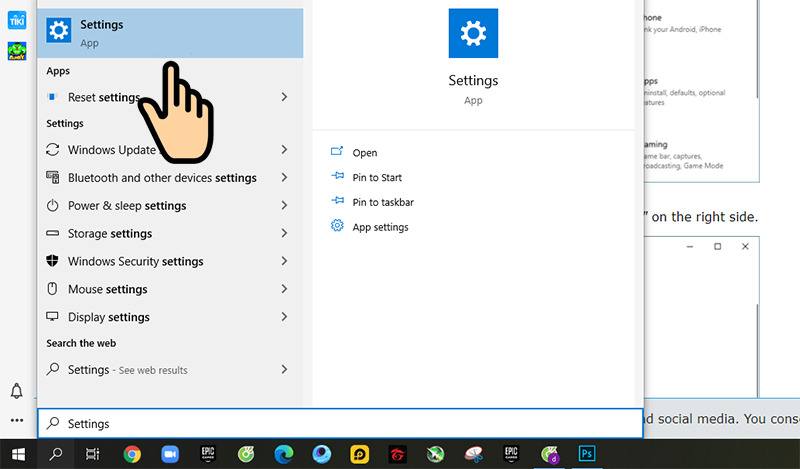Expand the Reset settings result arrow
Screen dimensions: 800x469
[x=284, y=97]
